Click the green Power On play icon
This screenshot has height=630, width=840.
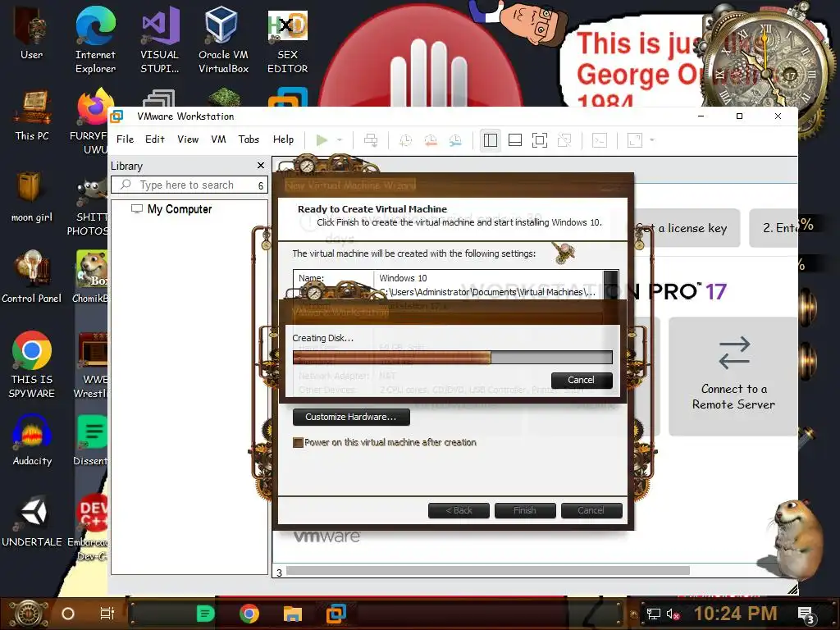click(322, 140)
